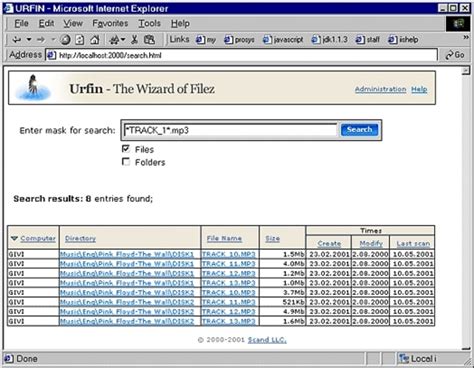Open the Tools menu

click(150, 24)
